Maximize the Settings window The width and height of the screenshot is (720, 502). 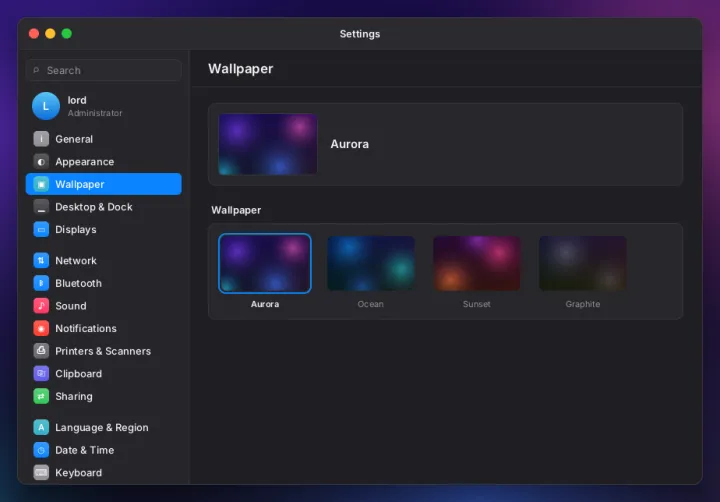(x=67, y=34)
